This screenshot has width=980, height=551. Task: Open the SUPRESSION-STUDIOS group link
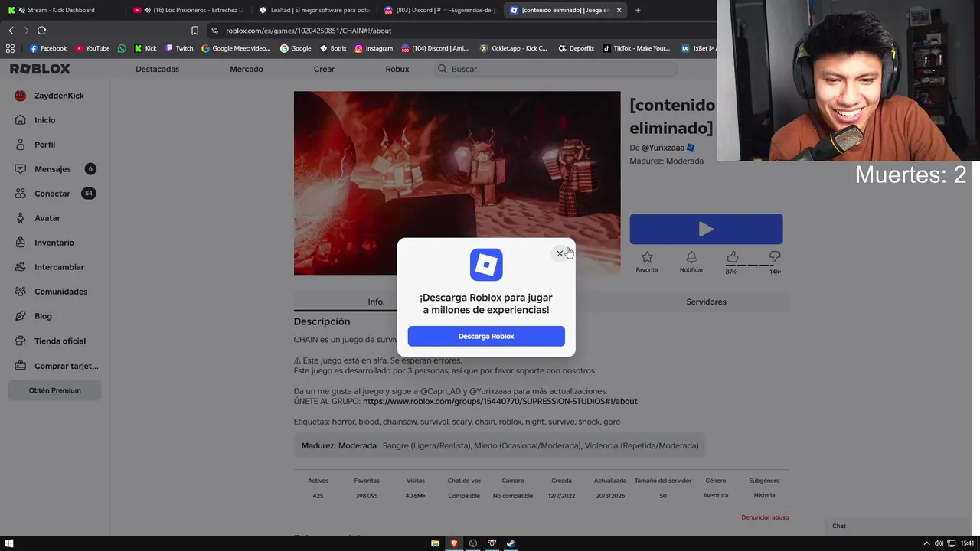click(x=500, y=401)
